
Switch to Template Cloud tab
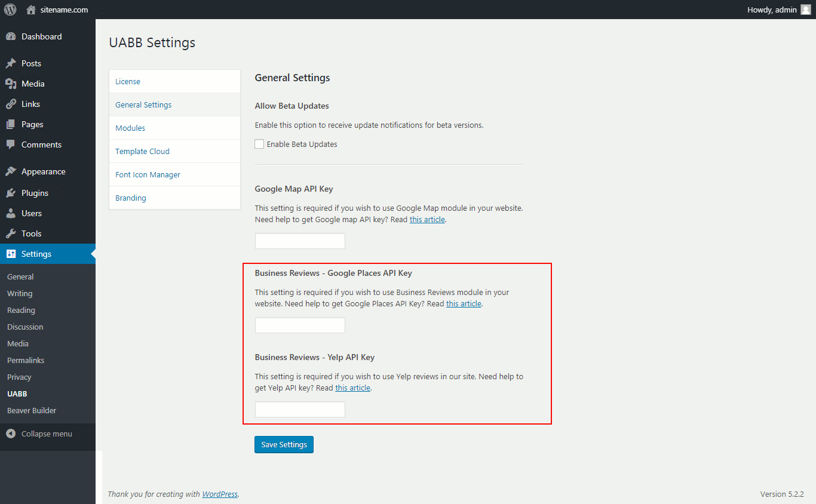pyautogui.click(x=174, y=151)
